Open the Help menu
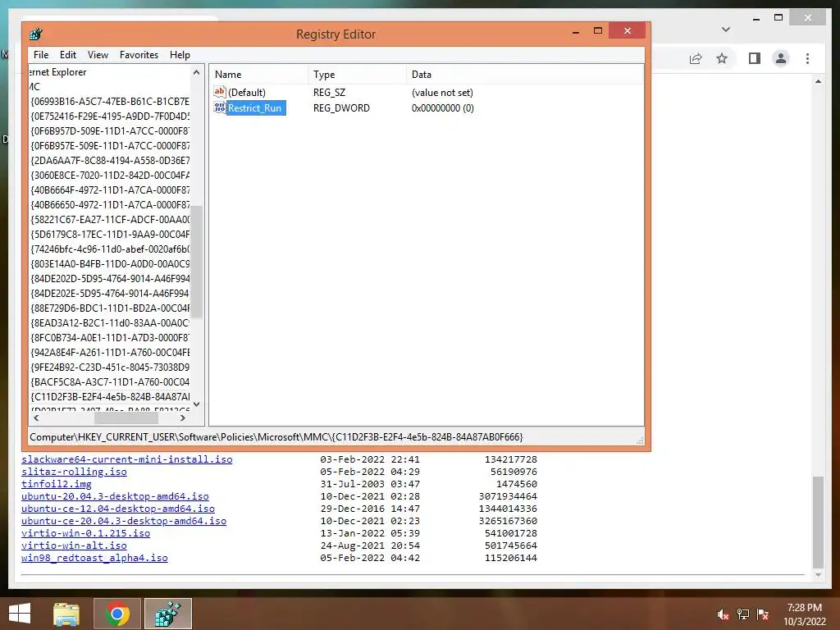 [x=180, y=55]
